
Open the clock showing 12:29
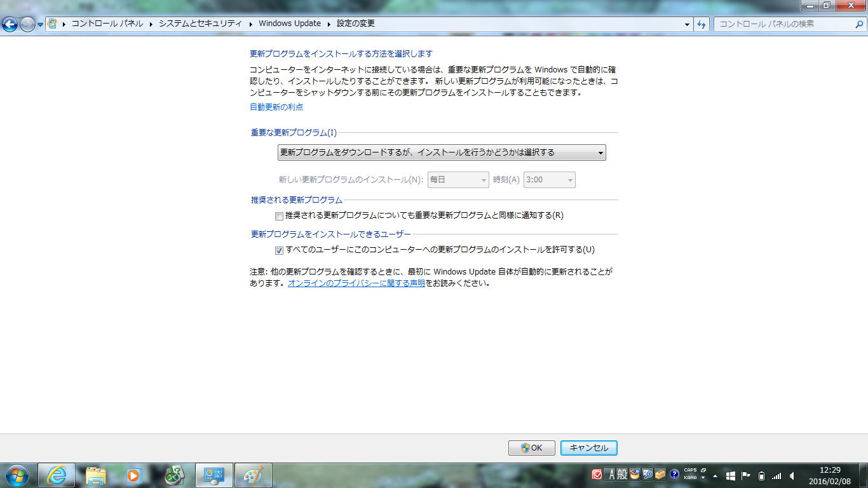(830, 475)
